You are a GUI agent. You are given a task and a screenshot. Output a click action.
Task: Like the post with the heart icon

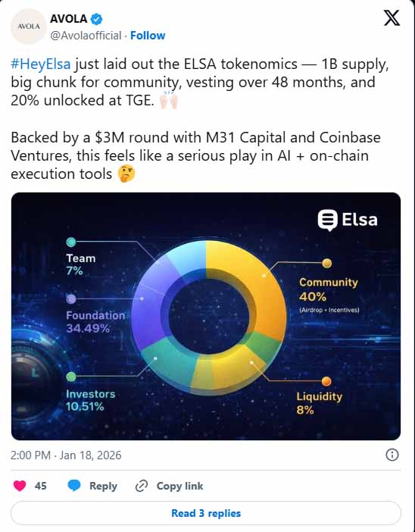20,486
